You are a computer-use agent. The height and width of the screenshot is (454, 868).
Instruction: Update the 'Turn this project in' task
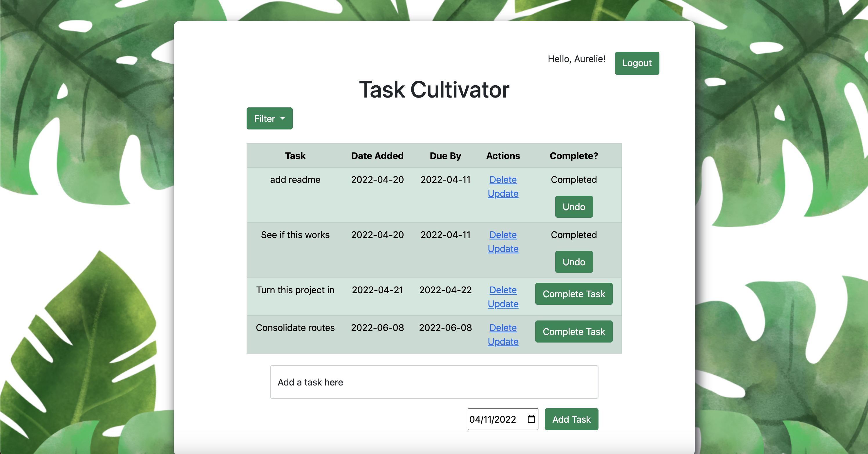click(503, 304)
